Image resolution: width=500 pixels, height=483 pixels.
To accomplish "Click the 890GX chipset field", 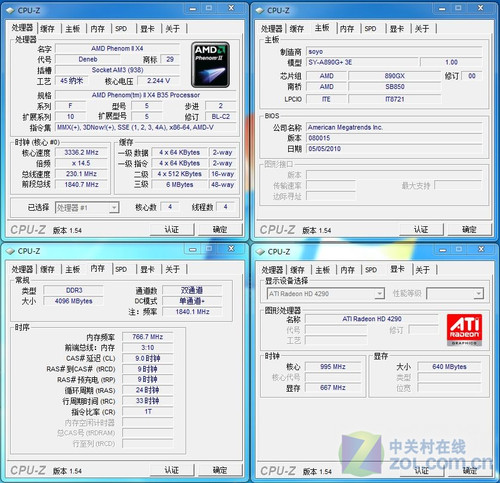I will [395, 76].
